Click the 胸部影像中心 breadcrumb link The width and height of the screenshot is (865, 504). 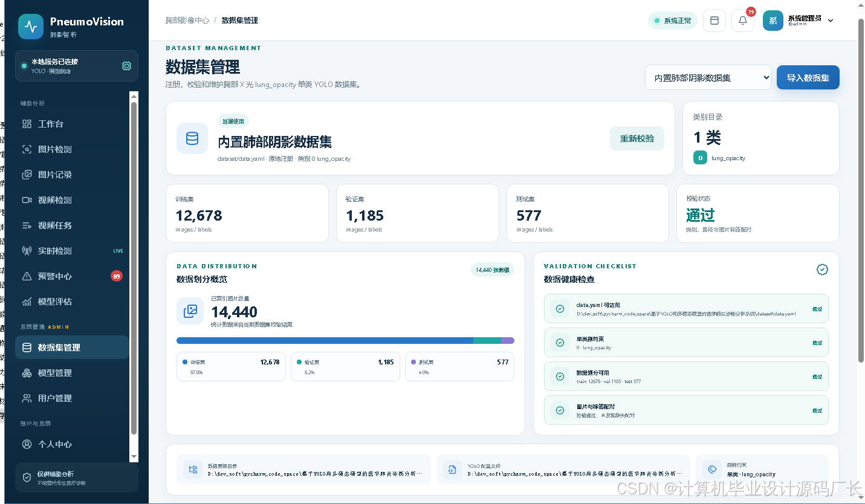(187, 21)
